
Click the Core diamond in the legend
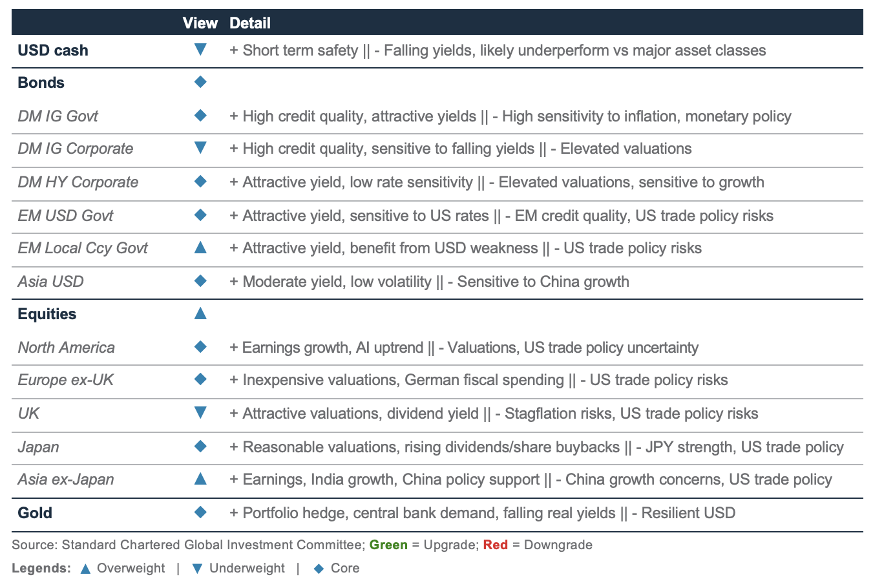click(318, 569)
